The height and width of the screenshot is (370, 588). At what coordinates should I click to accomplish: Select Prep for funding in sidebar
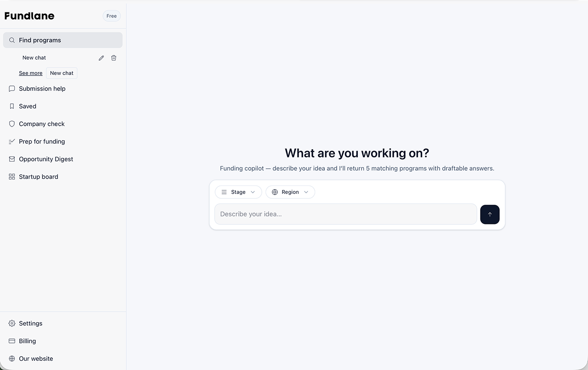[x=41, y=141]
